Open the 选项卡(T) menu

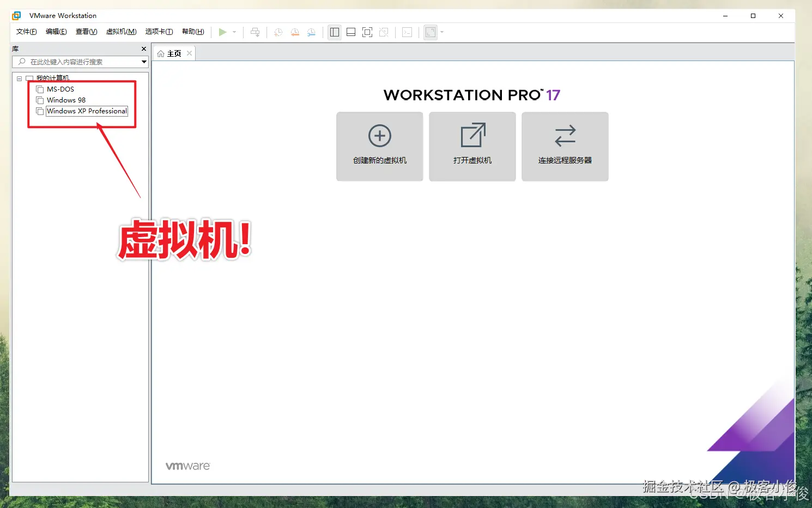159,32
